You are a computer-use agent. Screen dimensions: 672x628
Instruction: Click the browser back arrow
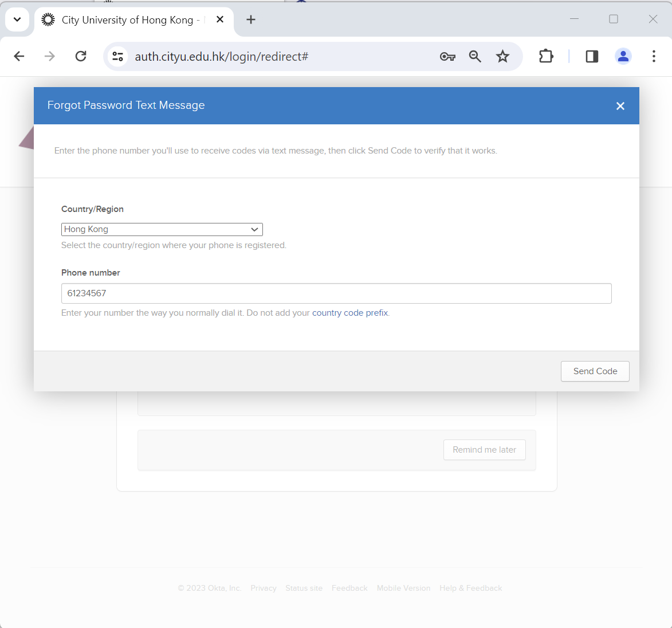(19, 56)
